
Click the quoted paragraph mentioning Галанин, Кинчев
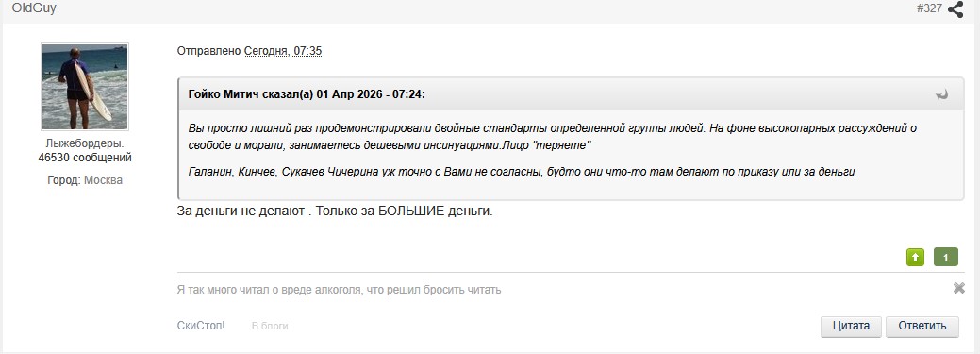click(522, 172)
